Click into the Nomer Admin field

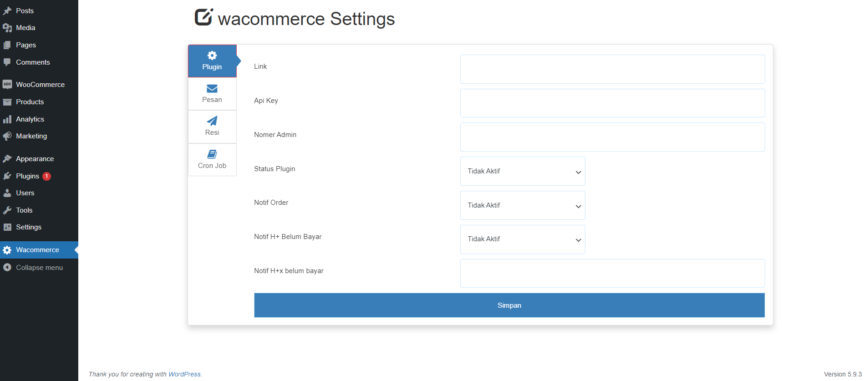[x=612, y=137]
